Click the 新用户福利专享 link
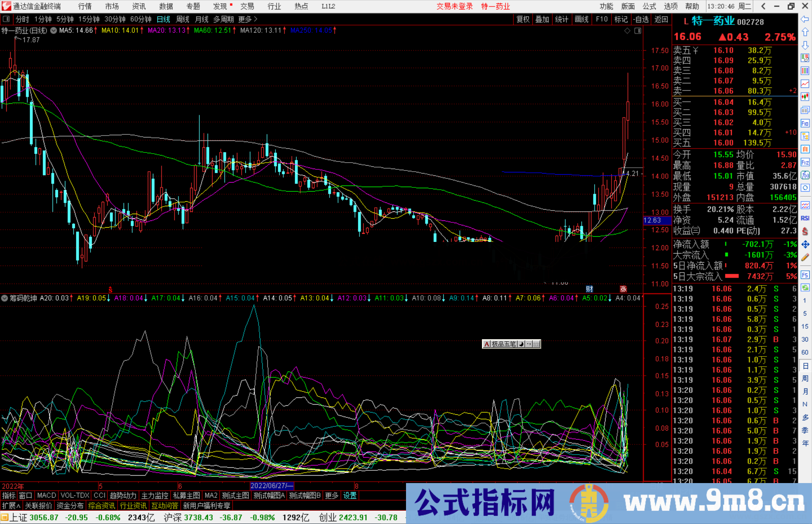This screenshot has width=812, height=524. (207, 506)
